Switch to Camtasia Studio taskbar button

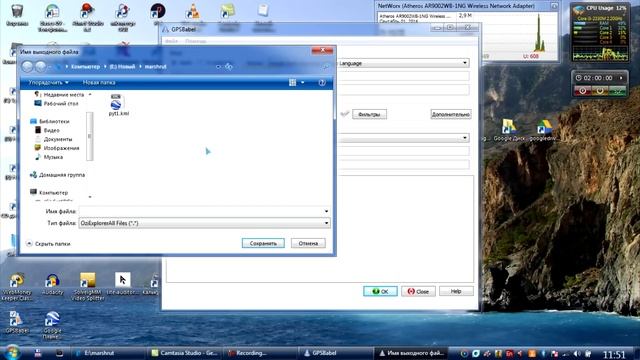(184, 353)
